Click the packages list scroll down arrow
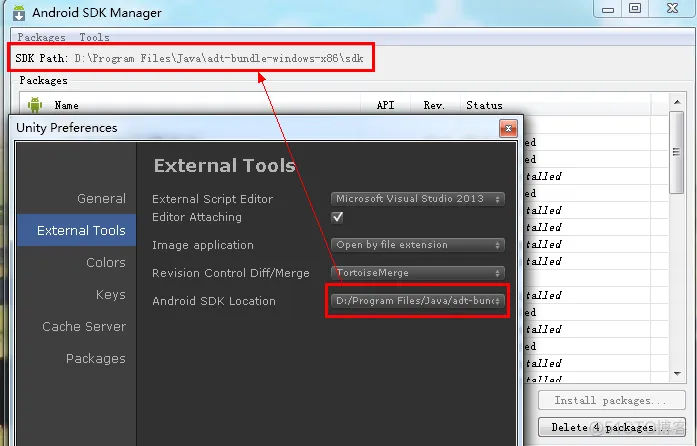Screen dimensions: 697x446 coord(677,374)
